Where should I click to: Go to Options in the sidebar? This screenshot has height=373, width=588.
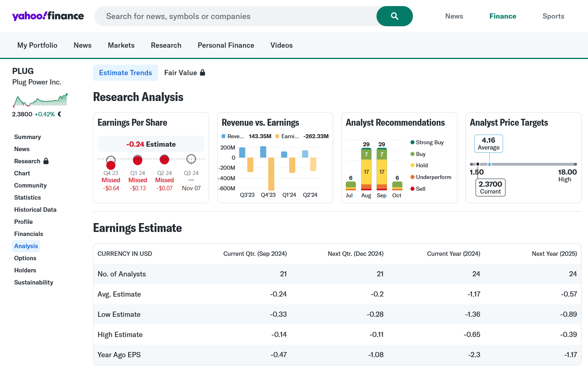(x=25, y=258)
